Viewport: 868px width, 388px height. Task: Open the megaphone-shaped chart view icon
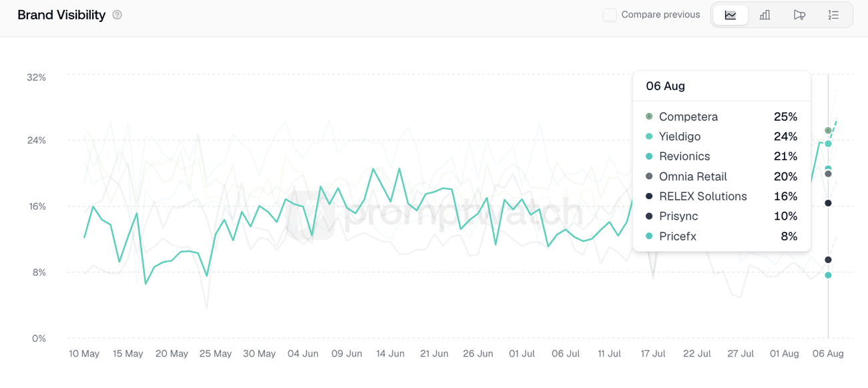799,15
